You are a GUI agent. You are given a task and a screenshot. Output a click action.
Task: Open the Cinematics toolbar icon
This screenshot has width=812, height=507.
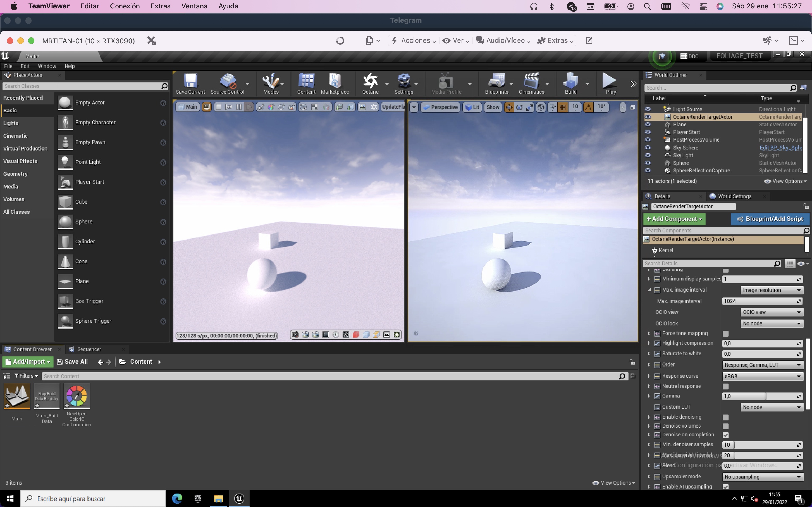tap(531, 83)
